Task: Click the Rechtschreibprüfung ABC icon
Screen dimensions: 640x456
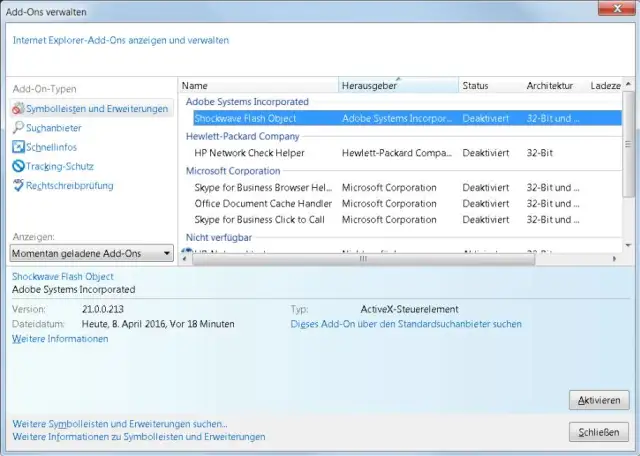Action: [x=18, y=185]
